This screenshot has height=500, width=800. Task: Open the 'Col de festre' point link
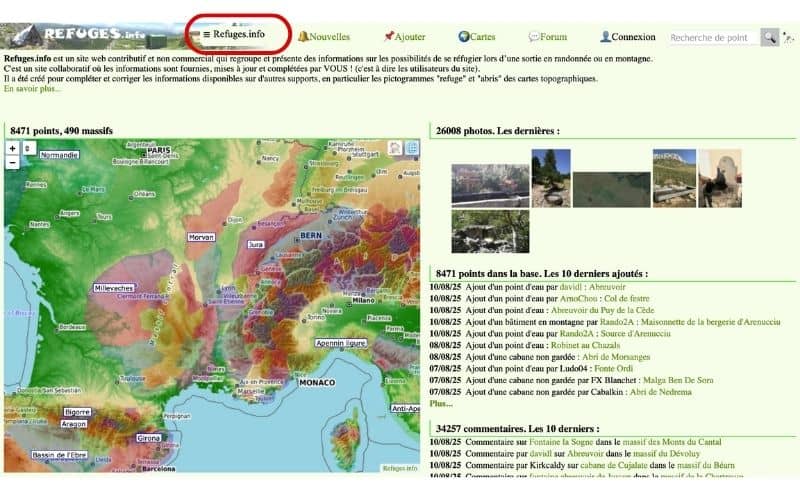[626, 298]
